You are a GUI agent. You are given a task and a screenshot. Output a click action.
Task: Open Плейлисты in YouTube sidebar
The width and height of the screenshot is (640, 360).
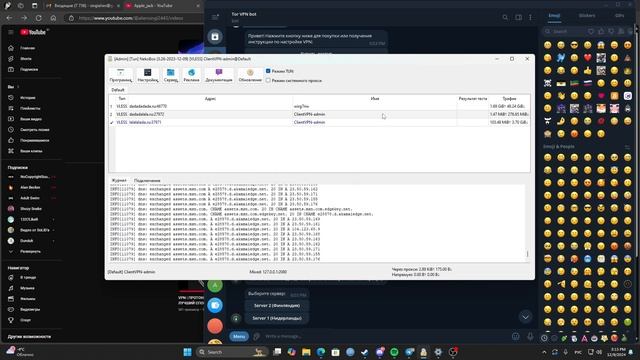click(31, 109)
